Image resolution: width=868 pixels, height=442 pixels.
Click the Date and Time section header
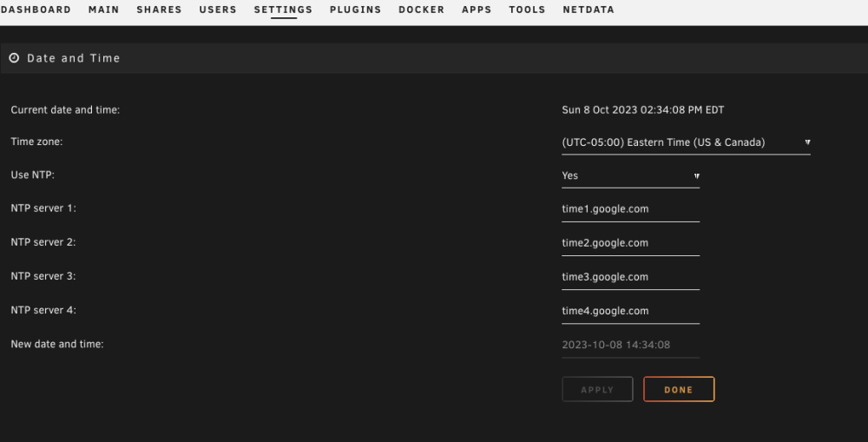click(x=434, y=57)
